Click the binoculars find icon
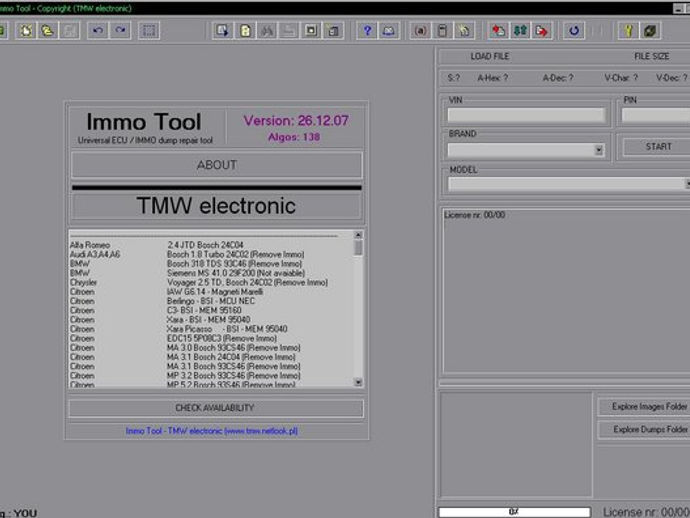This screenshot has height=518, width=690. (x=267, y=31)
